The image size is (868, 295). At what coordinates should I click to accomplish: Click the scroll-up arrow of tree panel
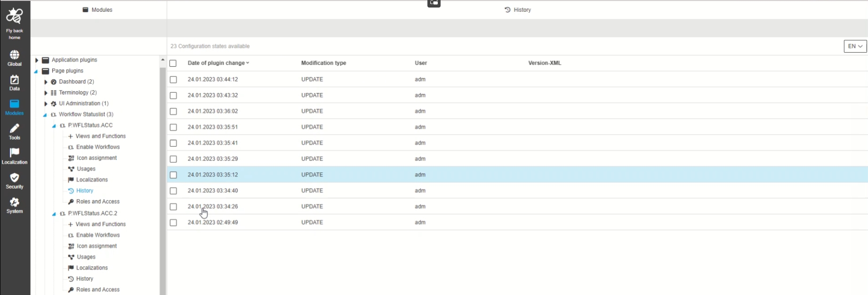coord(163,60)
